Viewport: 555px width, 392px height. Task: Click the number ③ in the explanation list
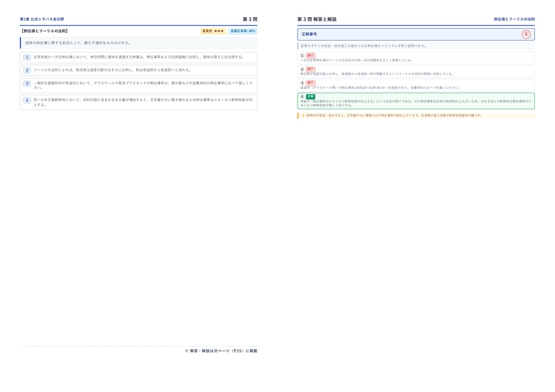point(302,83)
